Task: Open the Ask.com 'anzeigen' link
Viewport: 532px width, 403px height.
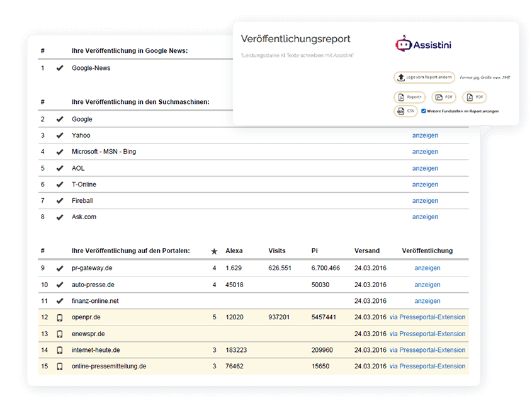Action: click(425, 217)
